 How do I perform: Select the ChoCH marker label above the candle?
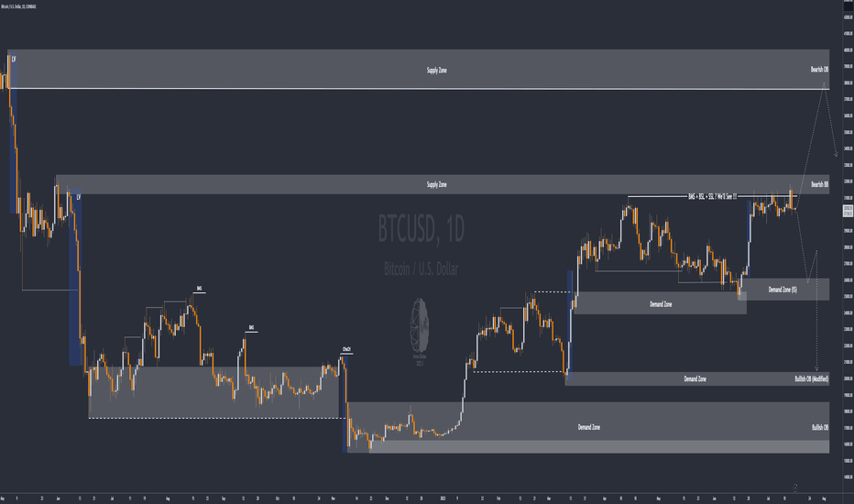click(x=346, y=349)
